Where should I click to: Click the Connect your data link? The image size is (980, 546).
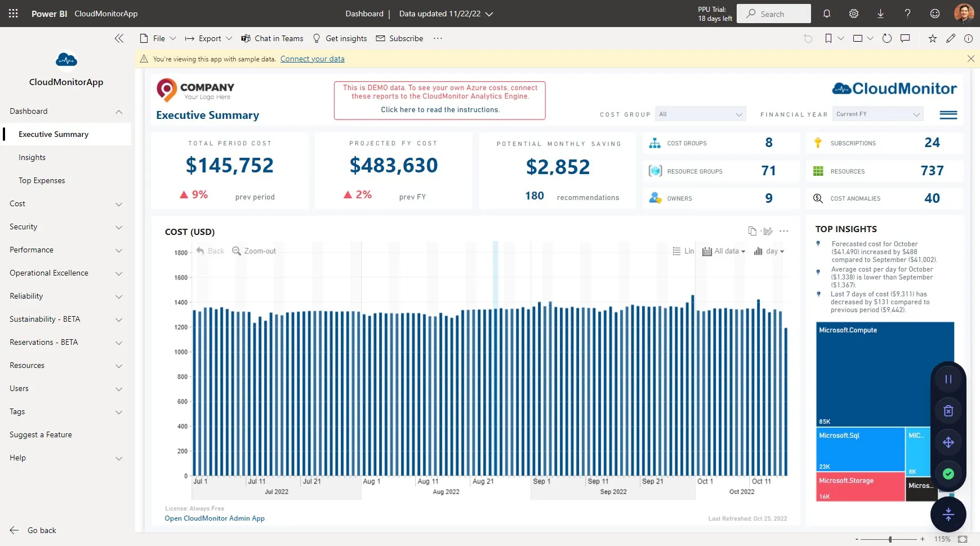point(313,59)
